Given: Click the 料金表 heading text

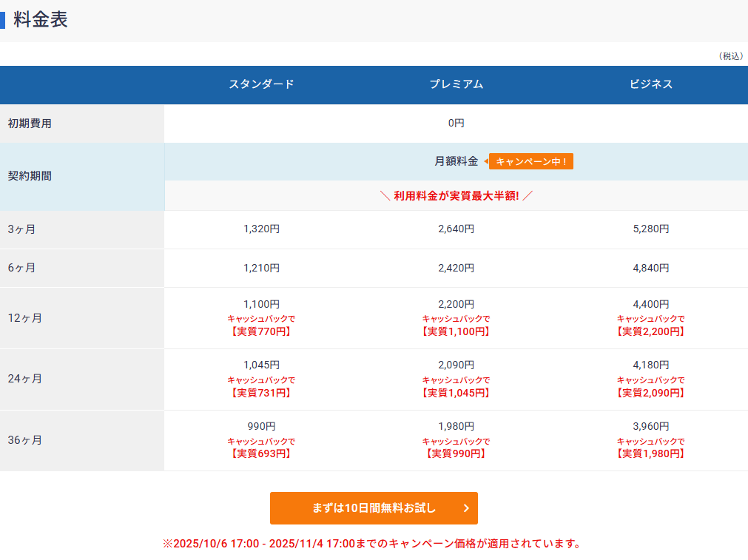Looking at the screenshot, I should pyautogui.click(x=41, y=20).
